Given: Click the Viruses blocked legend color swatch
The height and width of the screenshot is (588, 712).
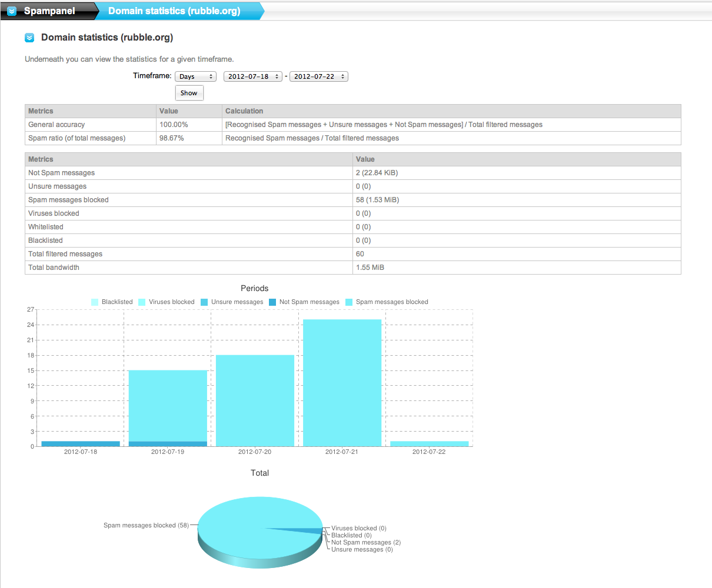Looking at the screenshot, I should click(x=142, y=302).
